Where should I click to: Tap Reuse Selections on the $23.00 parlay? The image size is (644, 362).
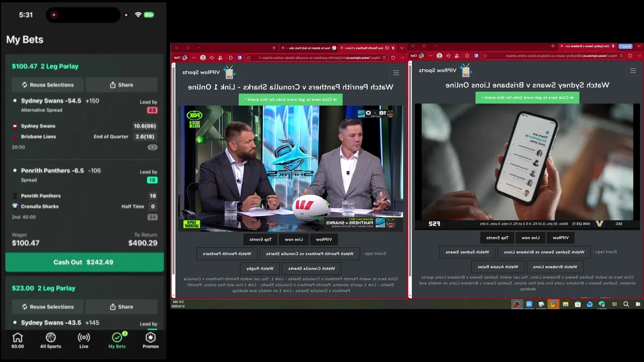pyautogui.click(x=48, y=307)
